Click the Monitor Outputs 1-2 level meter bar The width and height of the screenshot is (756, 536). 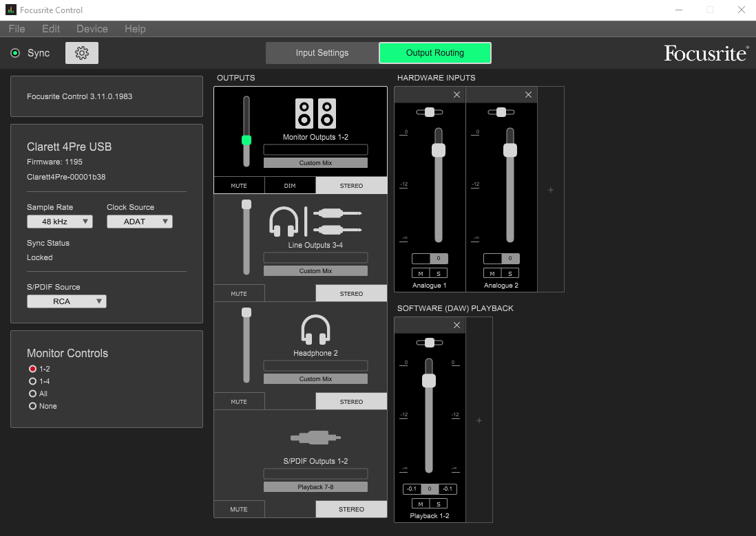click(315, 149)
